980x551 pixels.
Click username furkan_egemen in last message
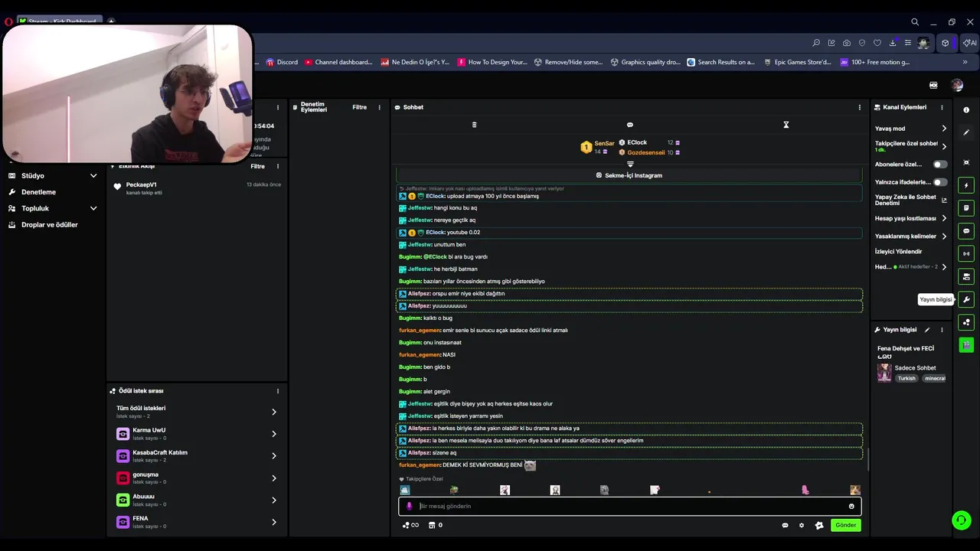(x=420, y=465)
